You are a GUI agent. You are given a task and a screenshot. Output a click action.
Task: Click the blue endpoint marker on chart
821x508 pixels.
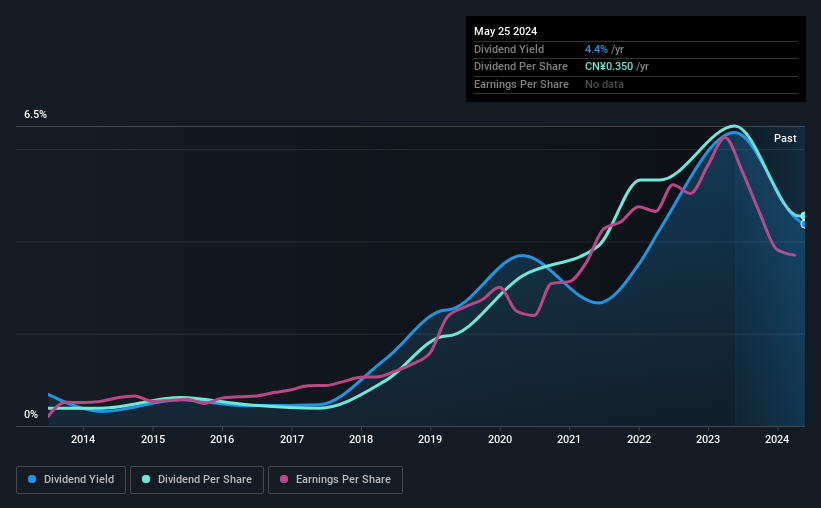point(804,224)
